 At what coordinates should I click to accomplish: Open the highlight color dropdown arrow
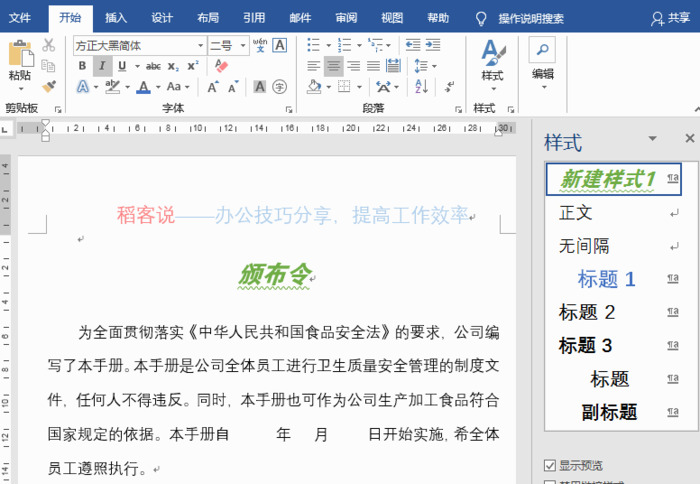pos(128,87)
